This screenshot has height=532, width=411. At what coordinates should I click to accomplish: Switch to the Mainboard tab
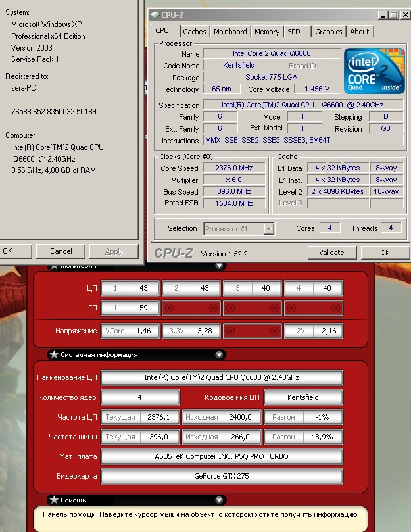coord(230,32)
